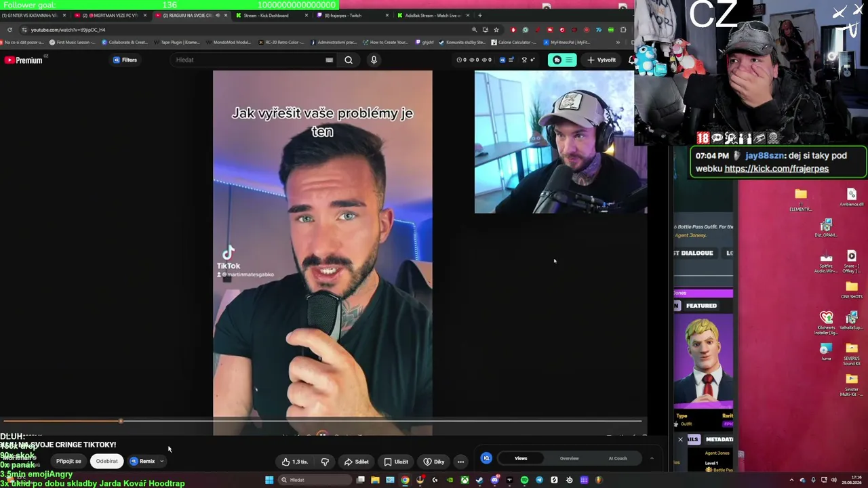Select the Views tab in extension panel
Image resolution: width=868 pixels, height=488 pixels.
click(521, 458)
